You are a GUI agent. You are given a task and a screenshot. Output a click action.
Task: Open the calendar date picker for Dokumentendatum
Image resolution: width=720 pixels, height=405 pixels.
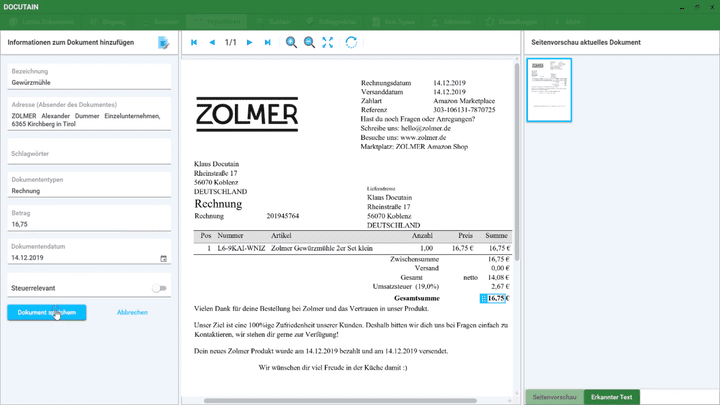tap(163, 258)
